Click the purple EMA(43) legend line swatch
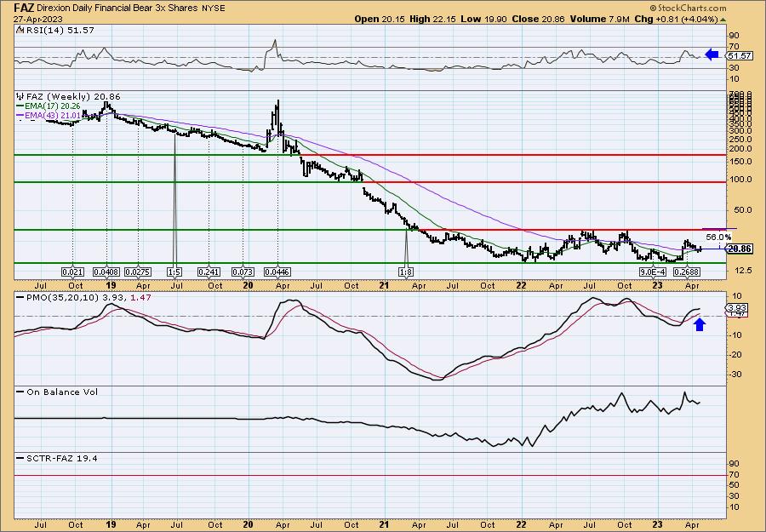This screenshot has height=532, width=766. tap(20, 115)
